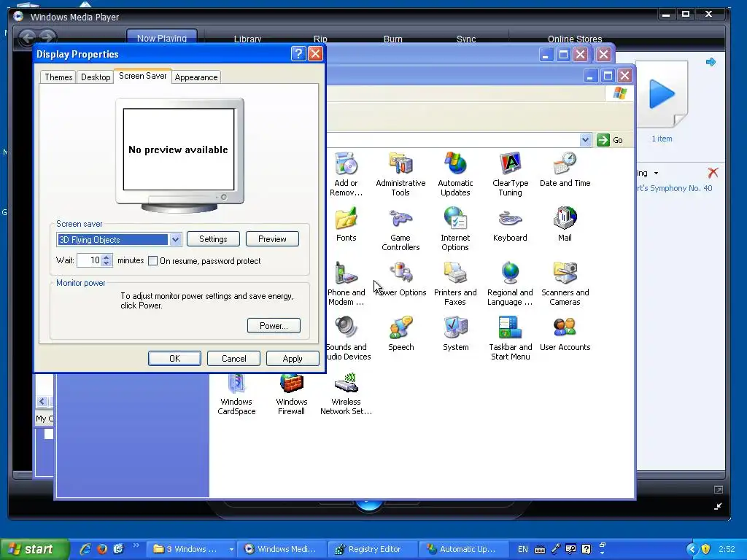Switch to the Desktop tab
747x560 pixels.
tap(96, 77)
